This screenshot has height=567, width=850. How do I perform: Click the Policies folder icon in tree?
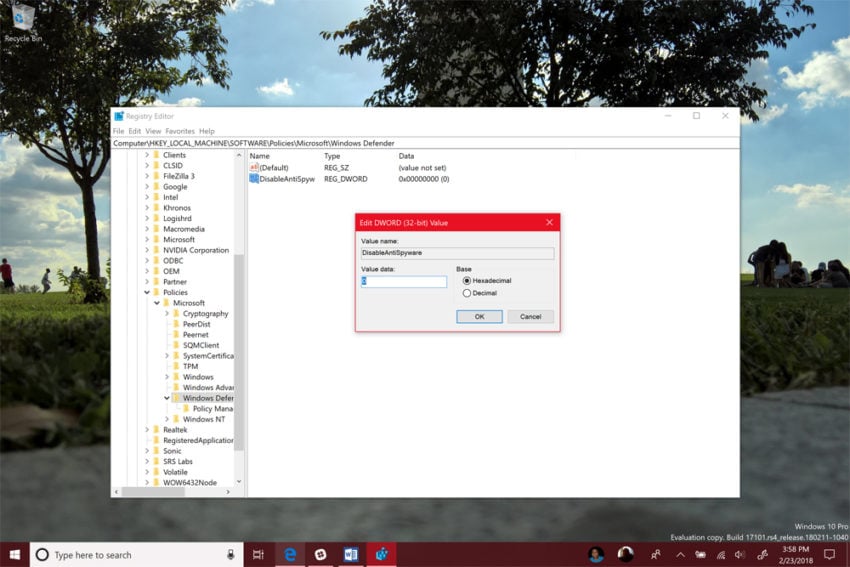156,292
